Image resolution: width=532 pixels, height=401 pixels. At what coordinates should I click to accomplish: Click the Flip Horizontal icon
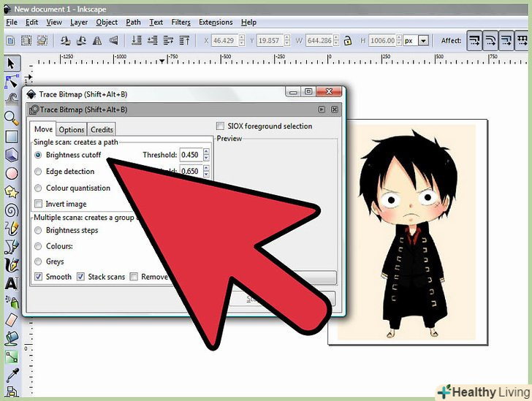coord(97,41)
